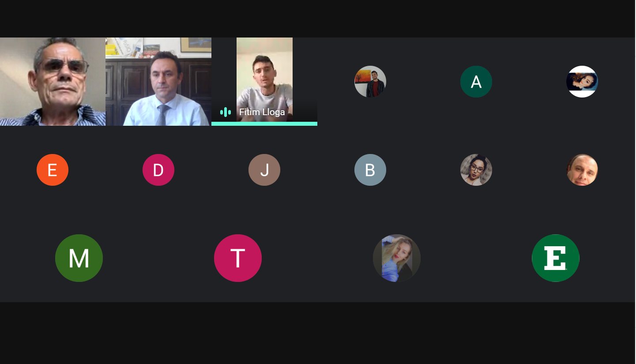The height and width of the screenshot is (364, 636).
Task: Click the orange E participant avatar
Action: (53, 170)
